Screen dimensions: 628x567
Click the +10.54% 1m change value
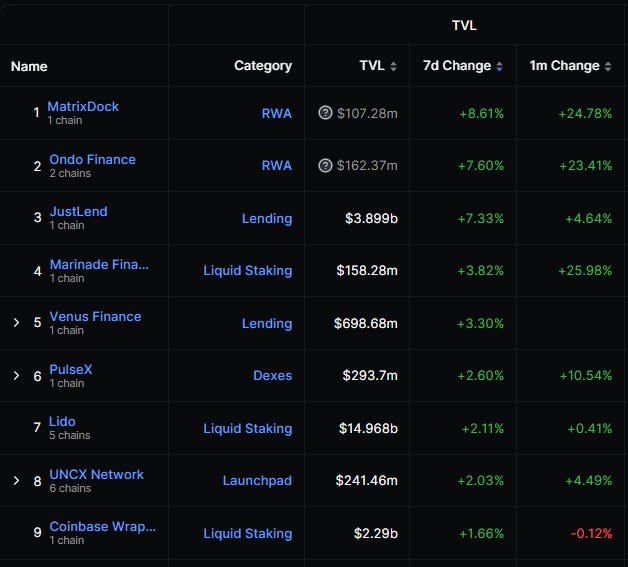(586, 376)
